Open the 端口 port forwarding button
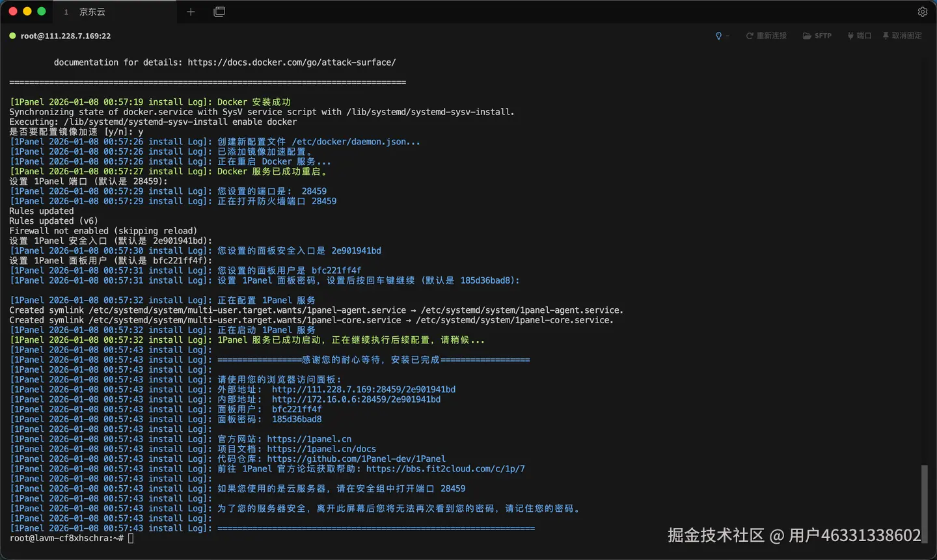Image resolution: width=937 pixels, height=560 pixels. (859, 36)
